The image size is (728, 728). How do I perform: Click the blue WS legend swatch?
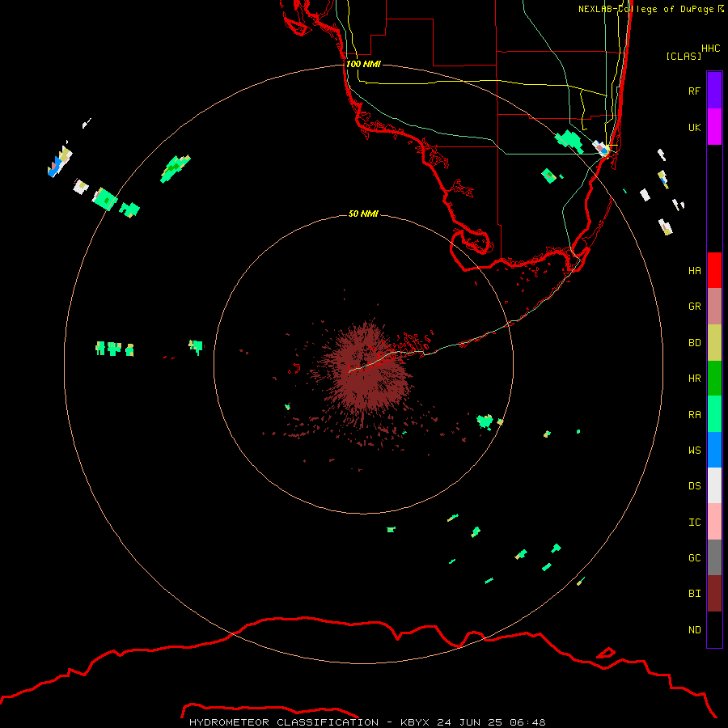pyautogui.click(x=714, y=450)
